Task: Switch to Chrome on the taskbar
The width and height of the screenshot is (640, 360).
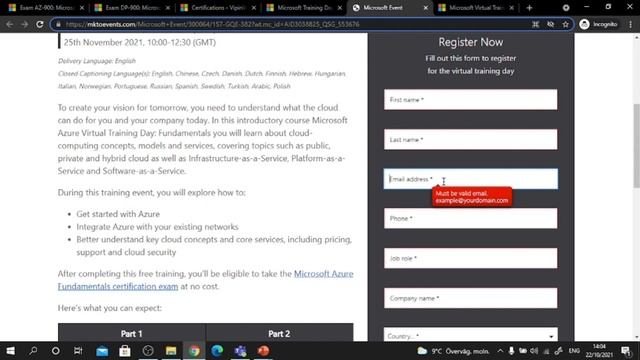Action: [194, 351]
